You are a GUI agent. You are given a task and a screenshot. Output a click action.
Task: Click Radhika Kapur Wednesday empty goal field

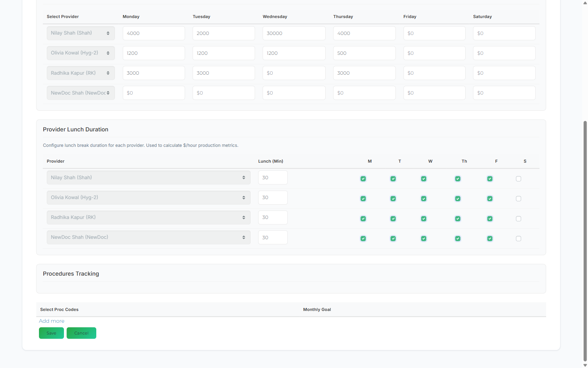coord(294,73)
